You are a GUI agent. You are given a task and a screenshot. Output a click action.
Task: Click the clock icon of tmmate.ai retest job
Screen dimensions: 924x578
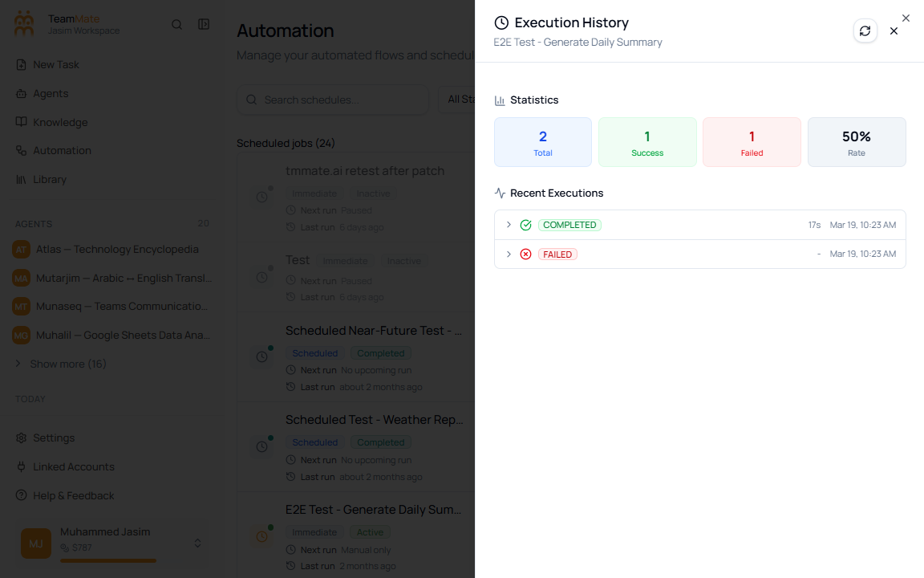tap(261, 197)
